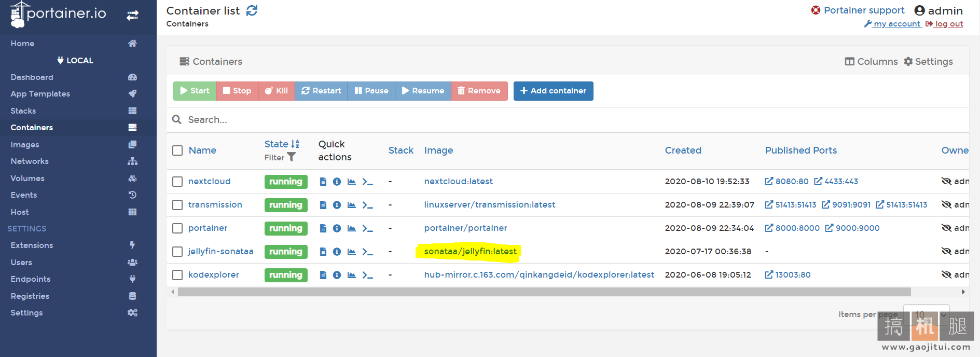This screenshot has width=980, height=357.
Task: Open logs for nextcloud container
Action: click(323, 182)
